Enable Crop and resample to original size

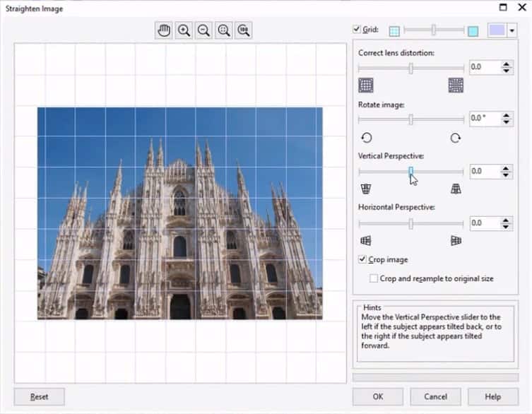pos(374,278)
